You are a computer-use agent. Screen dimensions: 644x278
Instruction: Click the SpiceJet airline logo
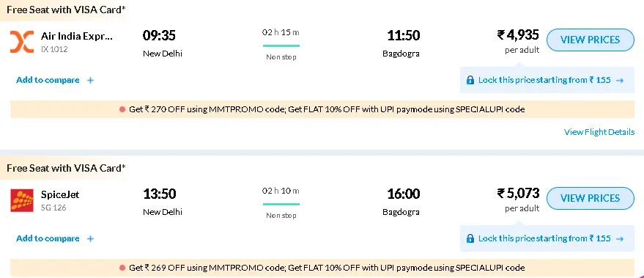[22, 200]
